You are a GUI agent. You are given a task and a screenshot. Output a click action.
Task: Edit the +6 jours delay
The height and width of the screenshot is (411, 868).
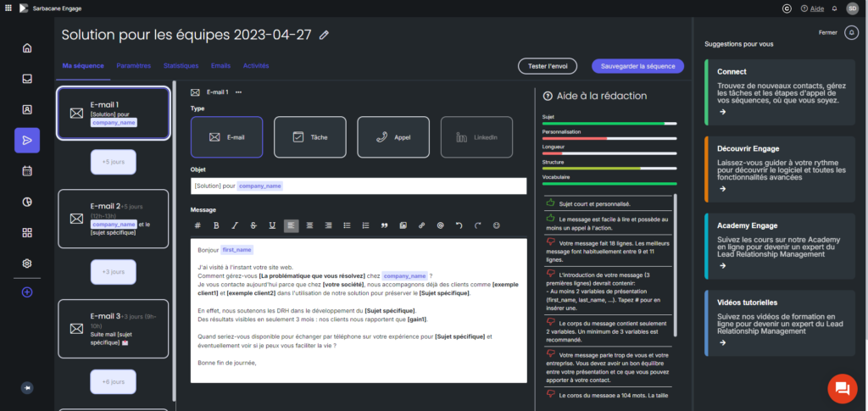[113, 381]
